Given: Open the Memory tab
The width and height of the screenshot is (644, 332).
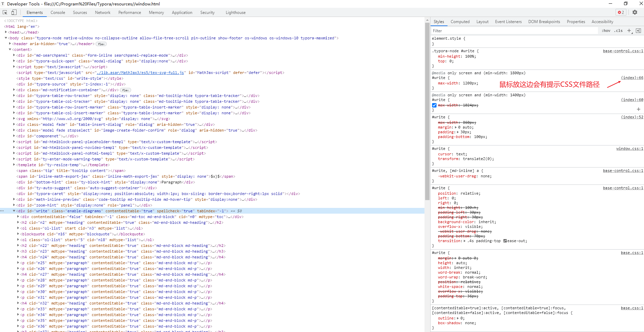Looking at the screenshot, I should click(157, 13).
